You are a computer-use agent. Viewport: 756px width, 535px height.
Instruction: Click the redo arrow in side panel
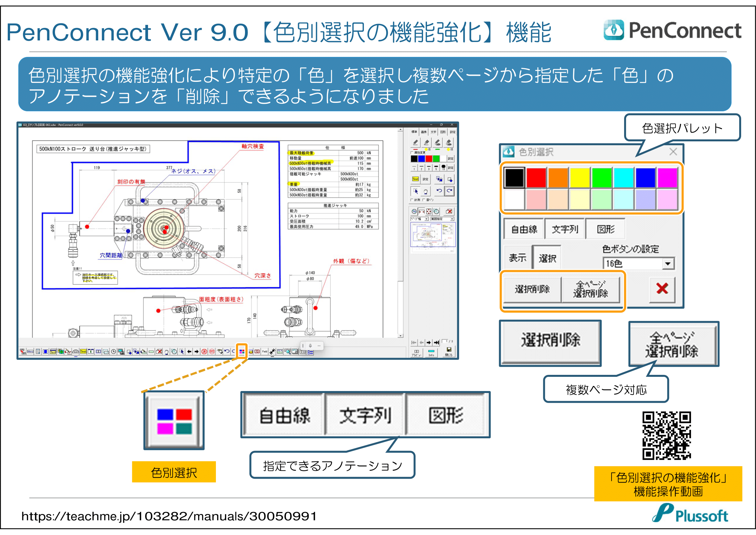point(449,191)
